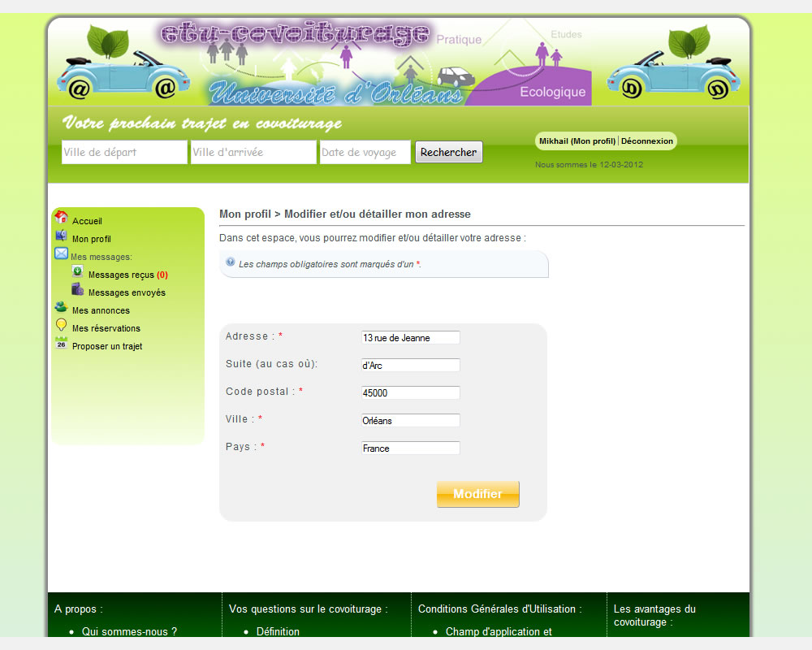This screenshot has height=650, width=812.
Task: Open Proposer un trajet
Action: (x=107, y=346)
